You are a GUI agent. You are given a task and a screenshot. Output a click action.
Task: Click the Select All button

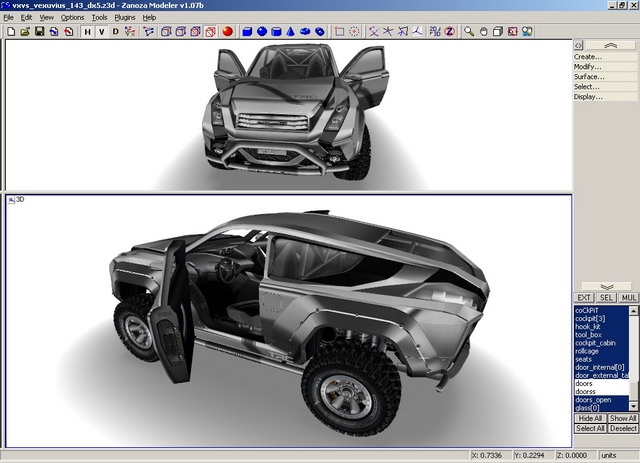589,428
